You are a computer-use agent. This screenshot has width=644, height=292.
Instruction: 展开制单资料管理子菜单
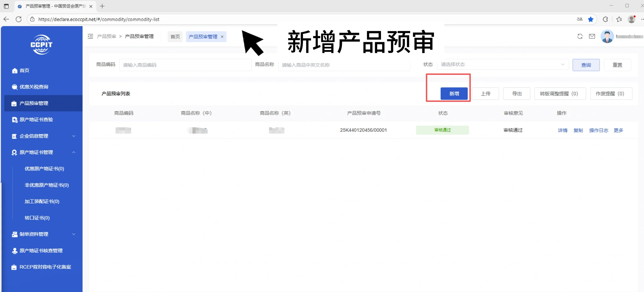pyautogui.click(x=74, y=234)
